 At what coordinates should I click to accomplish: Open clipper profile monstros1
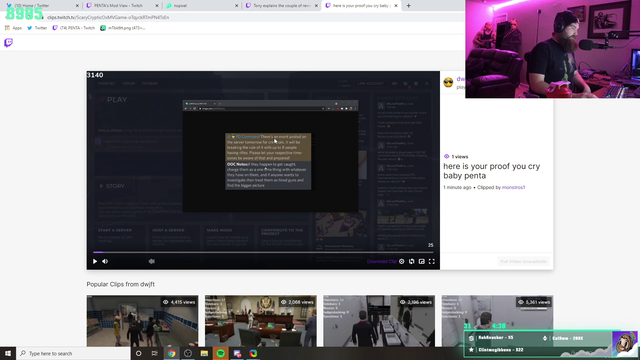point(513,187)
